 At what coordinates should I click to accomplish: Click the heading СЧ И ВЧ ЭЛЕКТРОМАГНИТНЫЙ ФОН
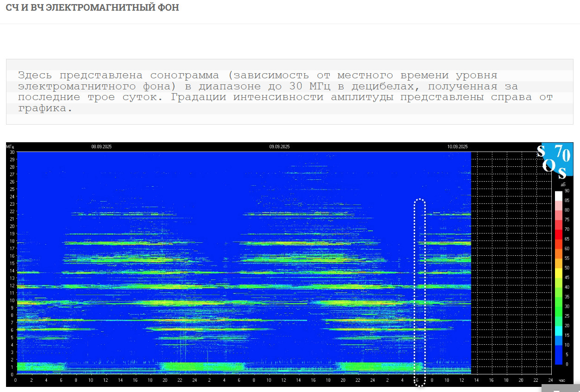pyautogui.click(x=92, y=8)
